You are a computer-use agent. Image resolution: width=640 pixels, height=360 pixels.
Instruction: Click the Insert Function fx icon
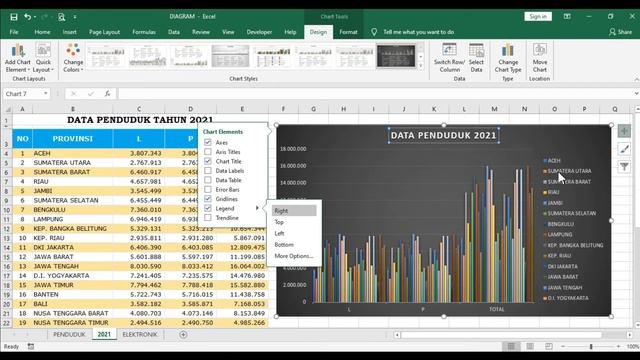(107, 94)
